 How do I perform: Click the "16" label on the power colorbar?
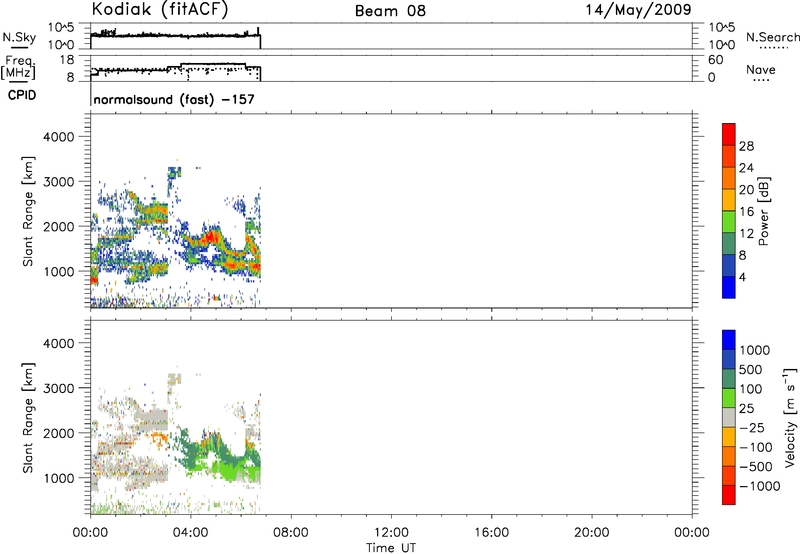[746, 212]
